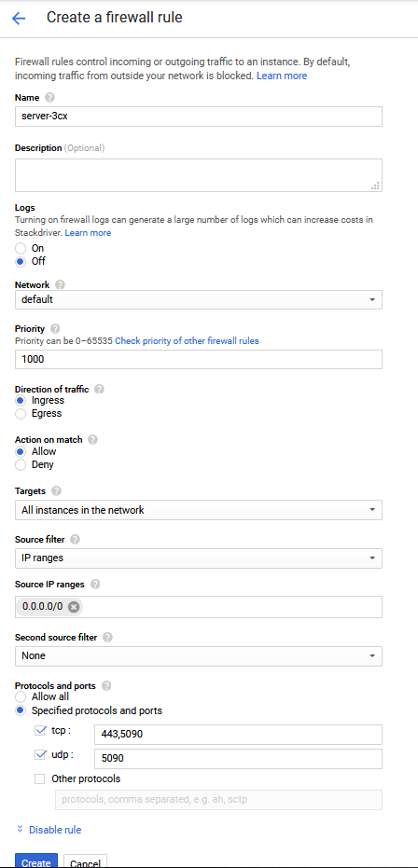The height and width of the screenshot is (868, 418).
Task: Choose Deny as action on match
Action: click(21, 464)
